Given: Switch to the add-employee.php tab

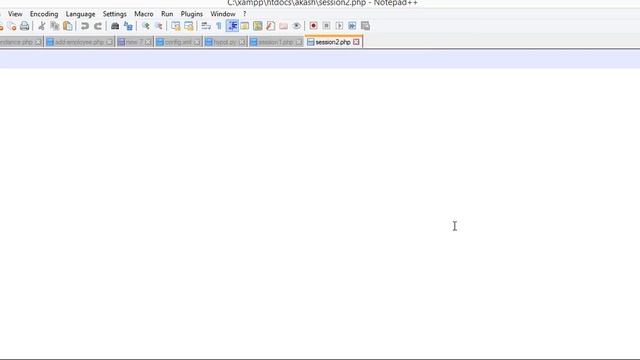Looking at the screenshot, I should click(79, 42).
